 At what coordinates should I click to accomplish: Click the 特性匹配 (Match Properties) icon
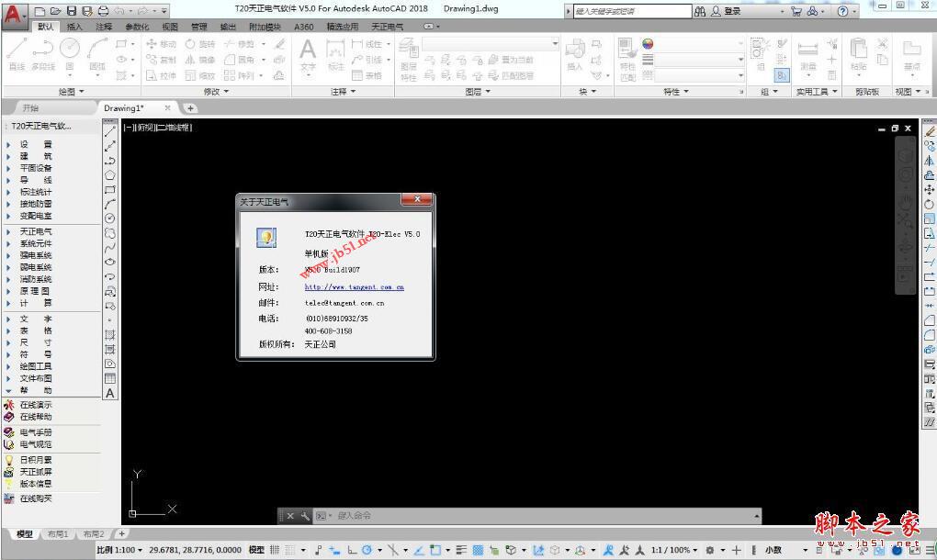(x=627, y=60)
